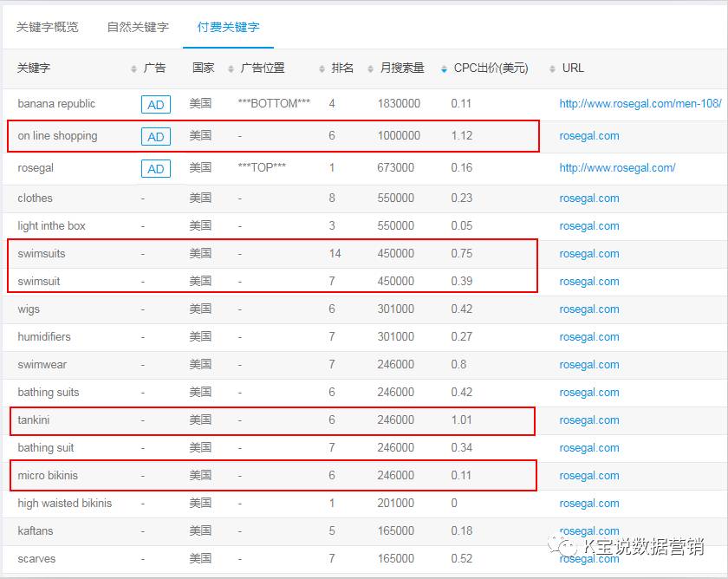The height and width of the screenshot is (579, 728).
Task: Click the 排名 column header
Action: (x=342, y=68)
